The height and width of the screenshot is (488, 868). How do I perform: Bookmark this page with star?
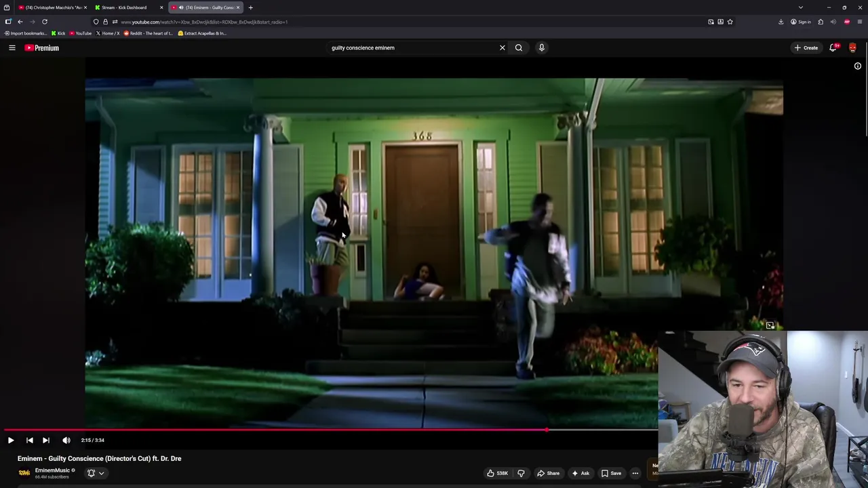click(x=730, y=22)
